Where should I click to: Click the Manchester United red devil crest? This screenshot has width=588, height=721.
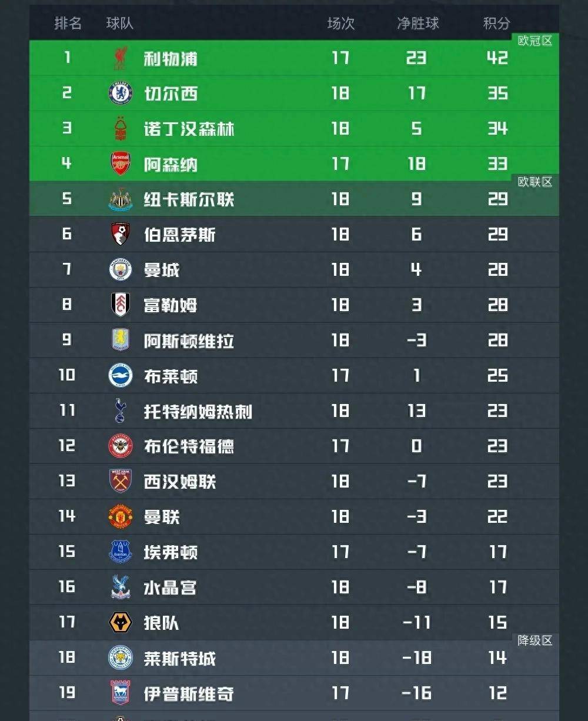pos(119,518)
